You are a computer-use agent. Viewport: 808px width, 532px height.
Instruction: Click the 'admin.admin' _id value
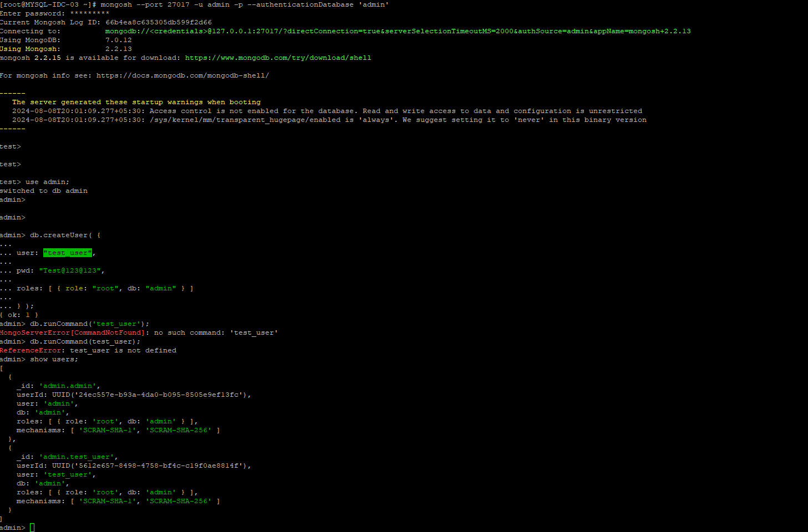pos(68,386)
